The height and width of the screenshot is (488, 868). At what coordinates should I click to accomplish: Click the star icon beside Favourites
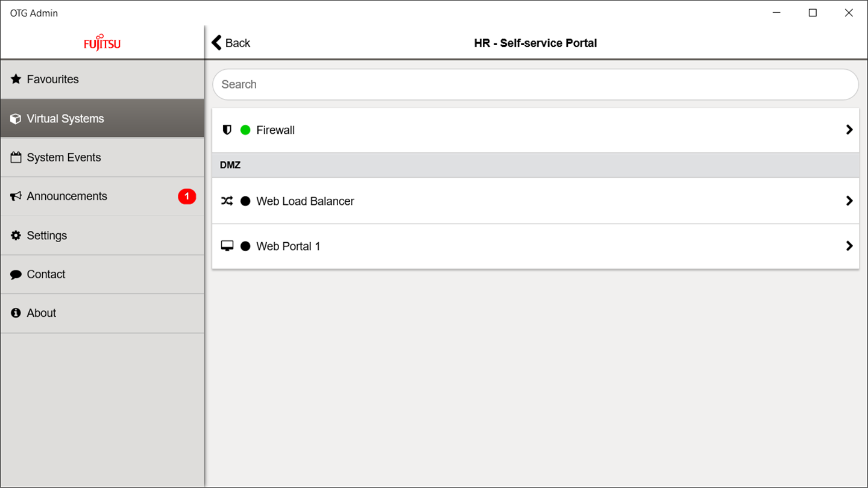(x=16, y=79)
